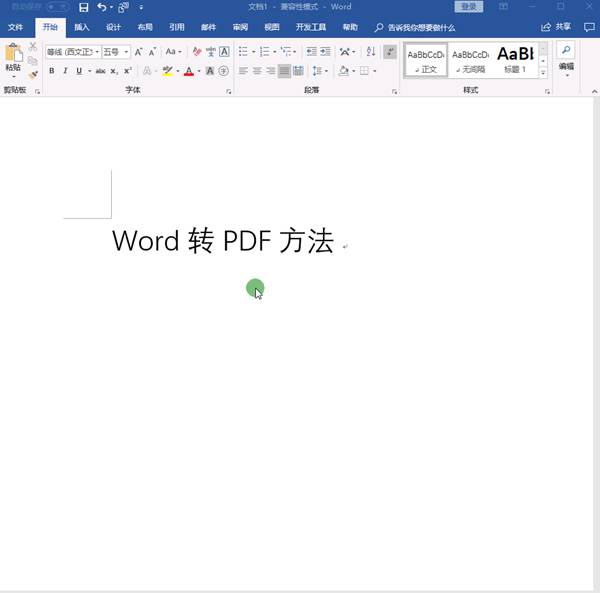Apply yellow text highlight color

pos(168,71)
